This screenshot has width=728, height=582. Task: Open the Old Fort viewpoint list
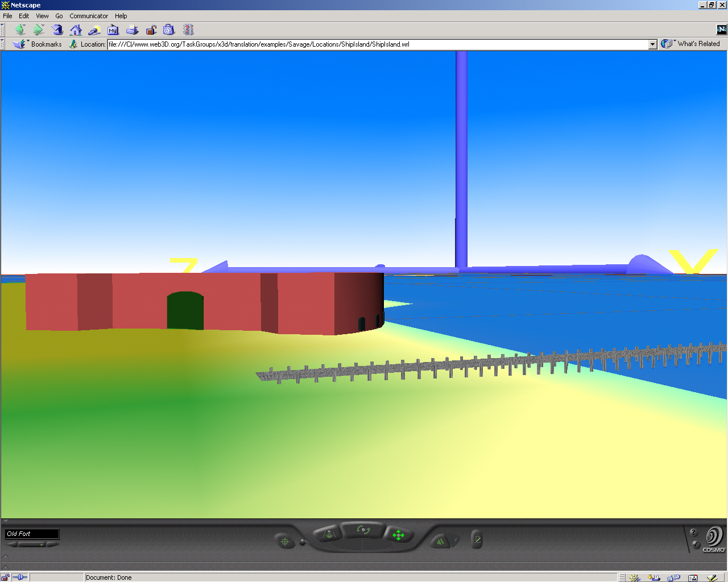point(32,534)
